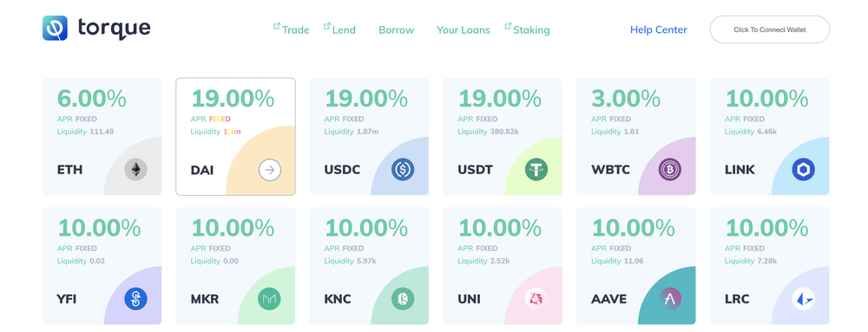Go to the Borrow page
The image size is (868, 332).
(397, 29)
